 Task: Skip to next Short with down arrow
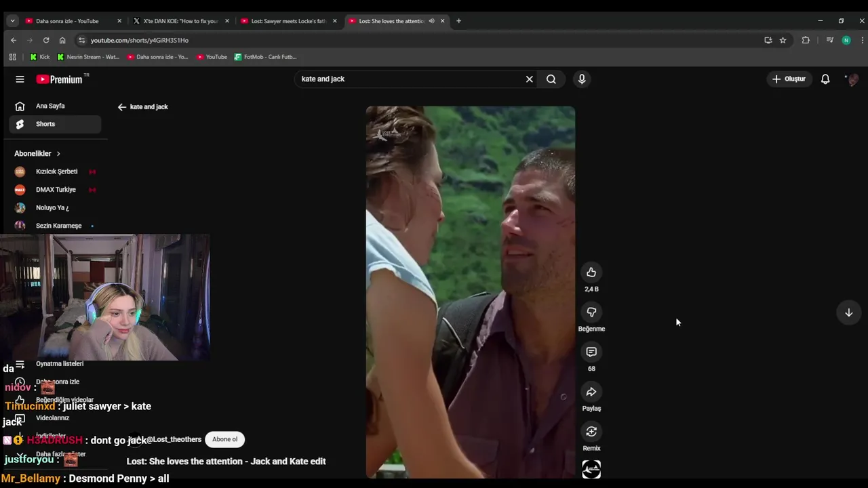[x=848, y=312]
